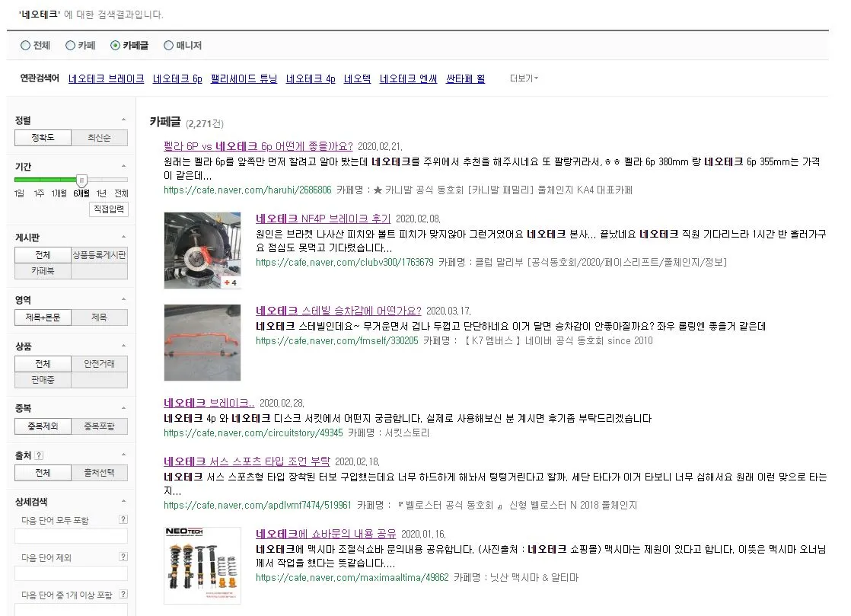Select 전체 under 상품 filter
The image size is (851, 616).
[43, 364]
